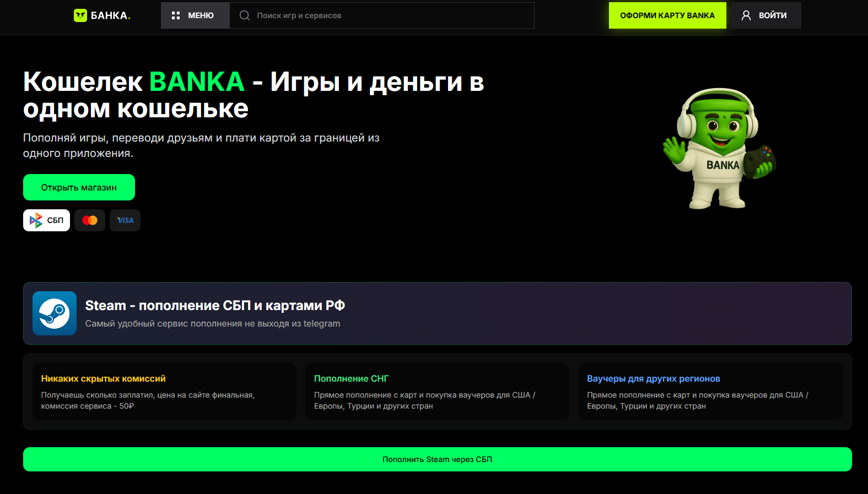
Task: Click ОФОРМИ КАРТУ BANKA button
Action: pos(667,15)
